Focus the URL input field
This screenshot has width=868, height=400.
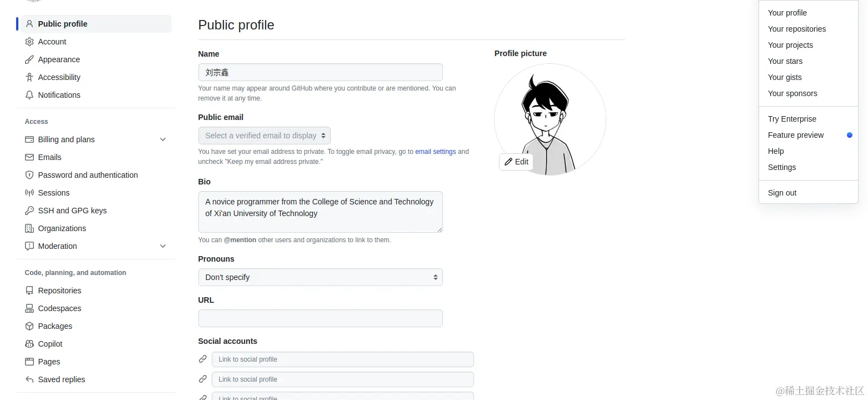coord(320,318)
